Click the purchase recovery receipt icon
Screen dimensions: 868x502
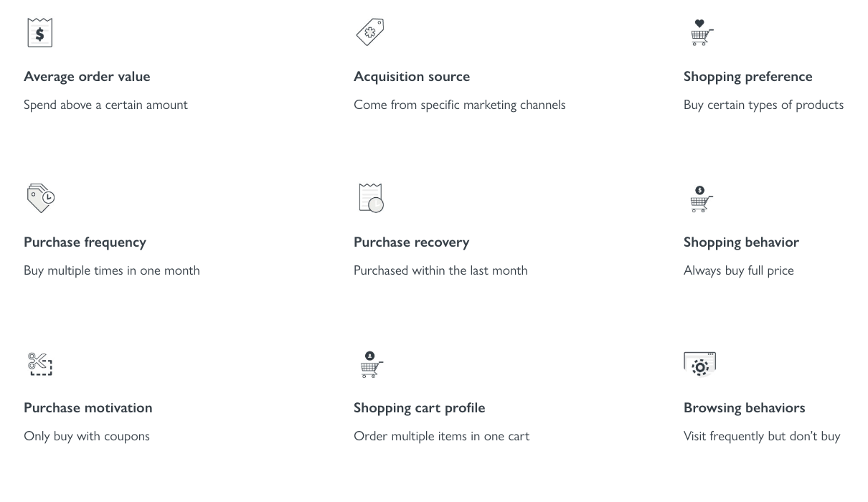(371, 198)
